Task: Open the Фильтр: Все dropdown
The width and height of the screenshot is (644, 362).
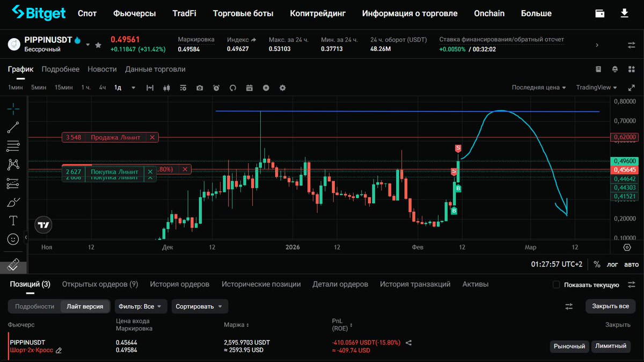Action: (141, 306)
